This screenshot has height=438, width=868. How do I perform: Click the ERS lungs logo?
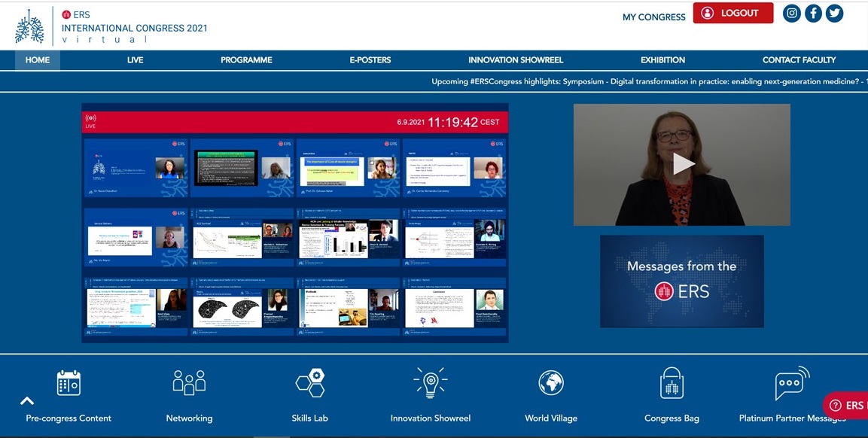[x=29, y=26]
